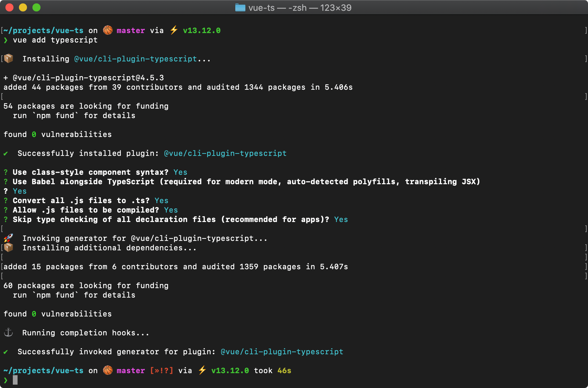The width and height of the screenshot is (588, 388).
Task: Click the package icon beside Installing additional dependencies
Action: (x=8, y=247)
